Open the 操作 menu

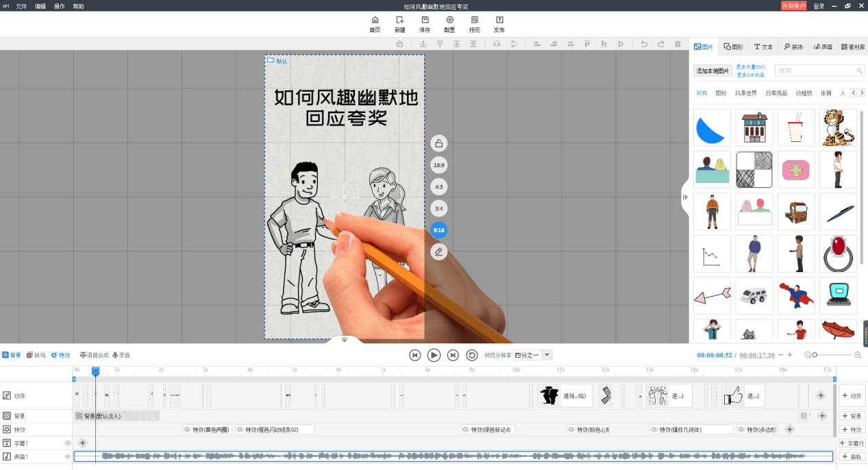coord(60,6)
